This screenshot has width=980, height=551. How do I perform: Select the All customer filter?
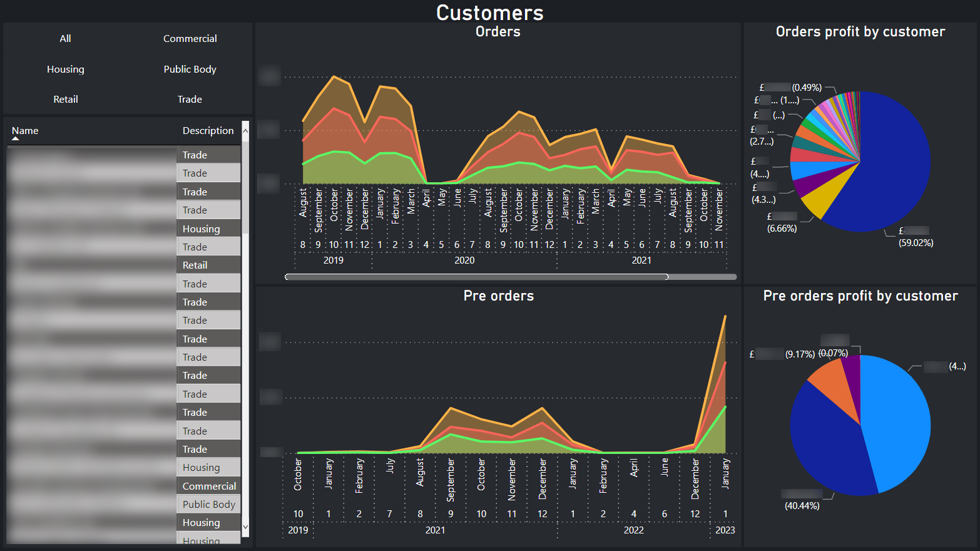[x=65, y=39]
